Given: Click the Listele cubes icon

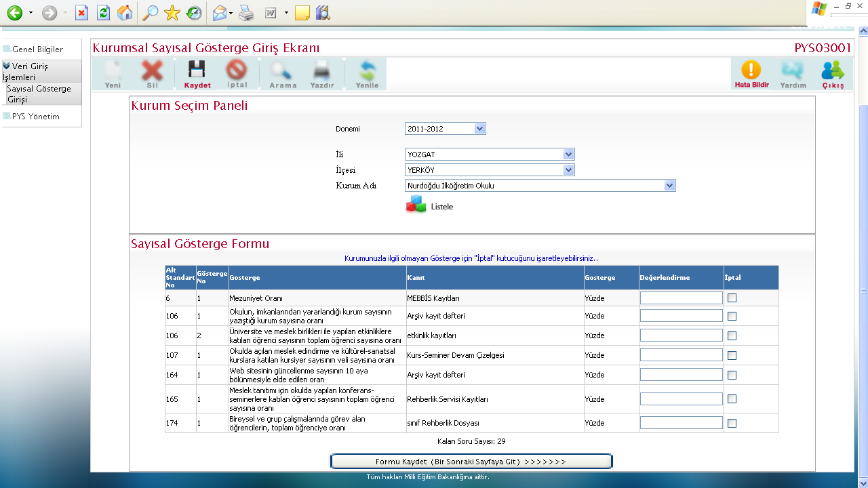Looking at the screenshot, I should pos(416,205).
